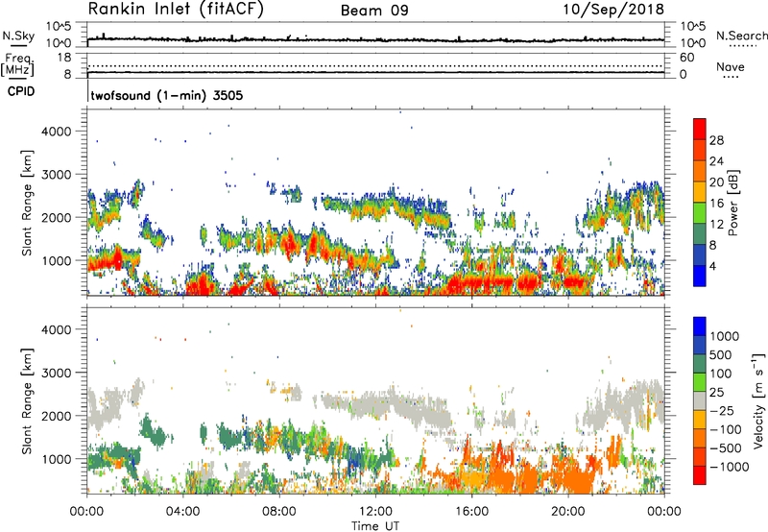This screenshot has width=768, height=532.
Task: Click the "-500" tick on the velocity color bar
Action: [x=726, y=447]
